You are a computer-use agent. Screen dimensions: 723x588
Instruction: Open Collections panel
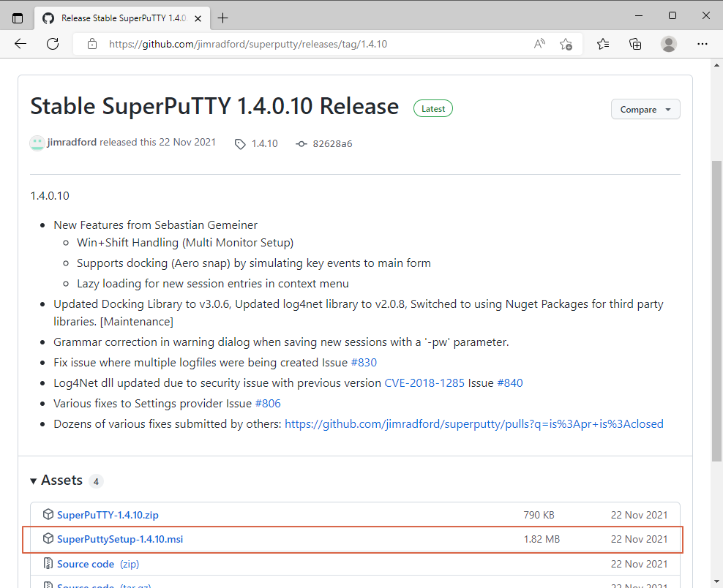635,44
